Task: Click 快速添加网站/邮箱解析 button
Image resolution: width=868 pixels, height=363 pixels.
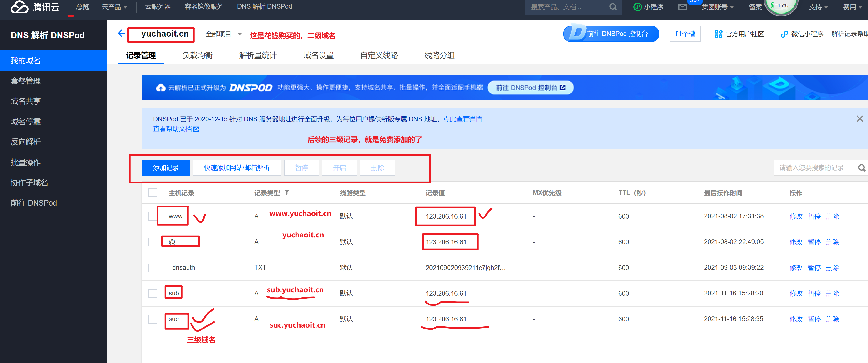Action: [237, 168]
